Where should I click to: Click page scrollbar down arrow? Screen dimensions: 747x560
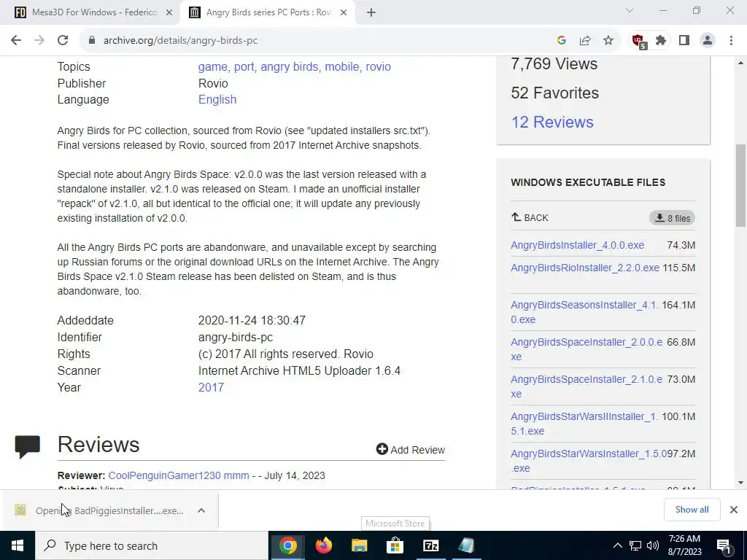[x=740, y=483]
